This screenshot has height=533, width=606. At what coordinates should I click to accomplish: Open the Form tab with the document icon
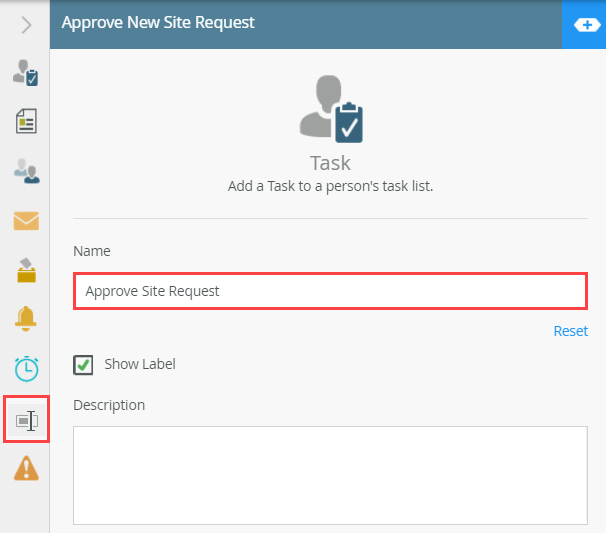[x=26, y=121]
